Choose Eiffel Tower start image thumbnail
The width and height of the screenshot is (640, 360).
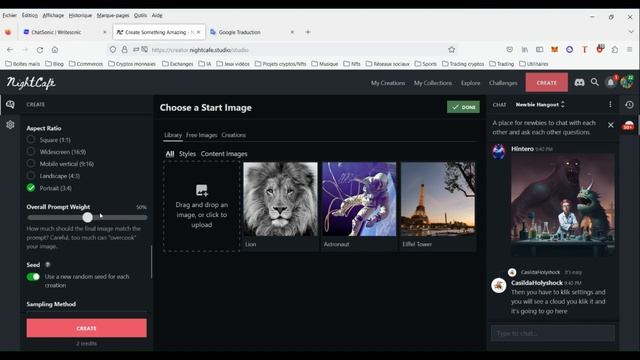[x=438, y=199]
